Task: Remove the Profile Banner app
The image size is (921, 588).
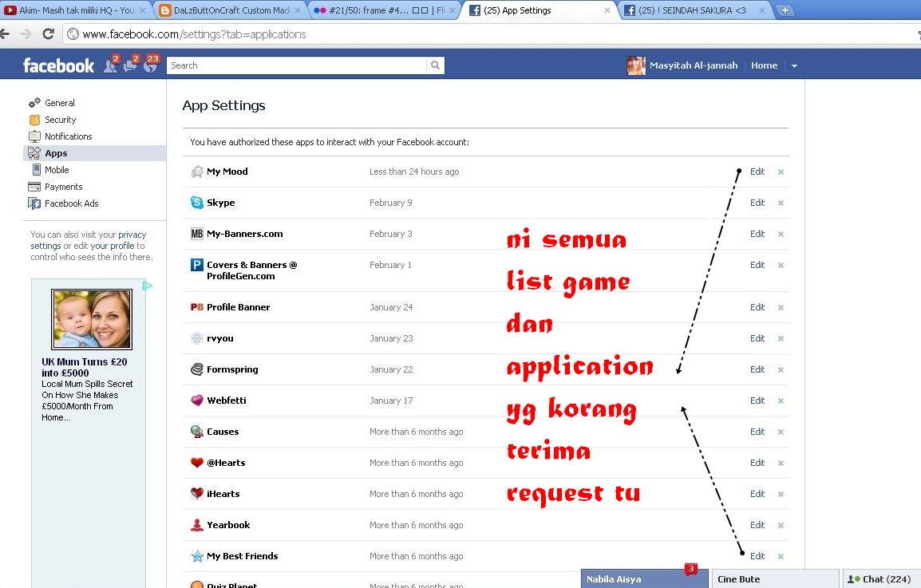Action: click(x=781, y=308)
